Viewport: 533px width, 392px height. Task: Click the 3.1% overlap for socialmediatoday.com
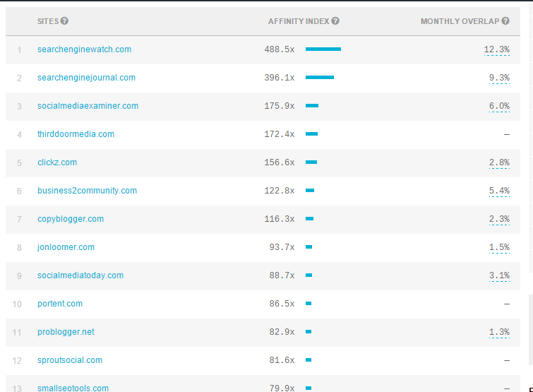(x=499, y=275)
